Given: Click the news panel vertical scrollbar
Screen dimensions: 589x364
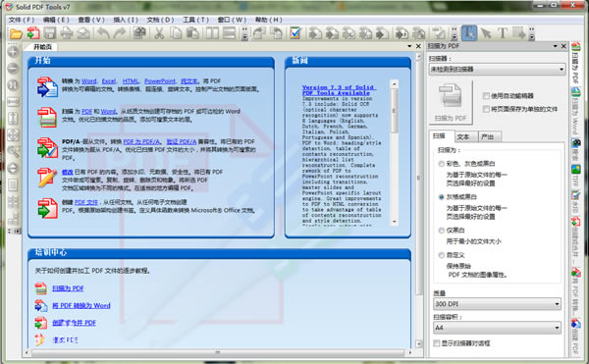Looking at the screenshot, I should tap(394, 153).
